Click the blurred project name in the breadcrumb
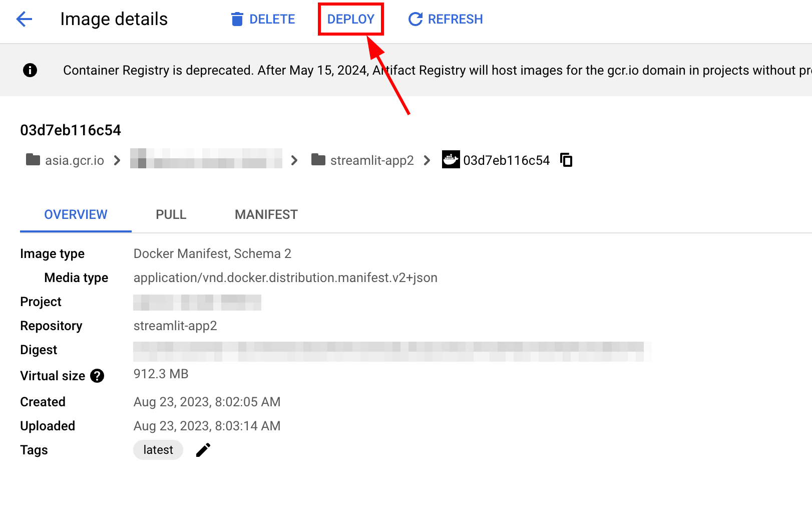The width and height of the screenshot is (812, 527). click(206, 159)
